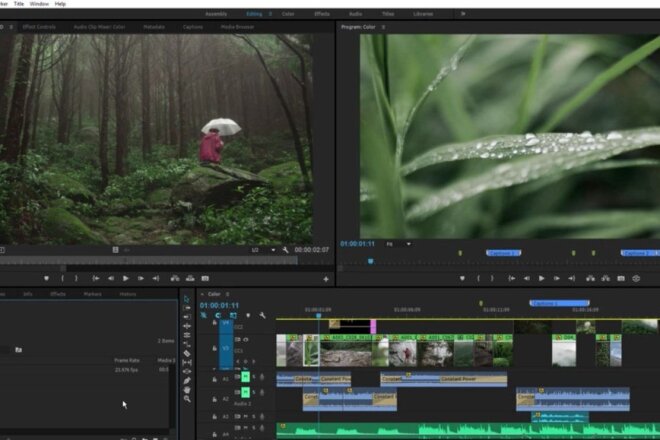660x440 pixels.
Task: Select the Track Select Forward tool
Action: point(187,308)
